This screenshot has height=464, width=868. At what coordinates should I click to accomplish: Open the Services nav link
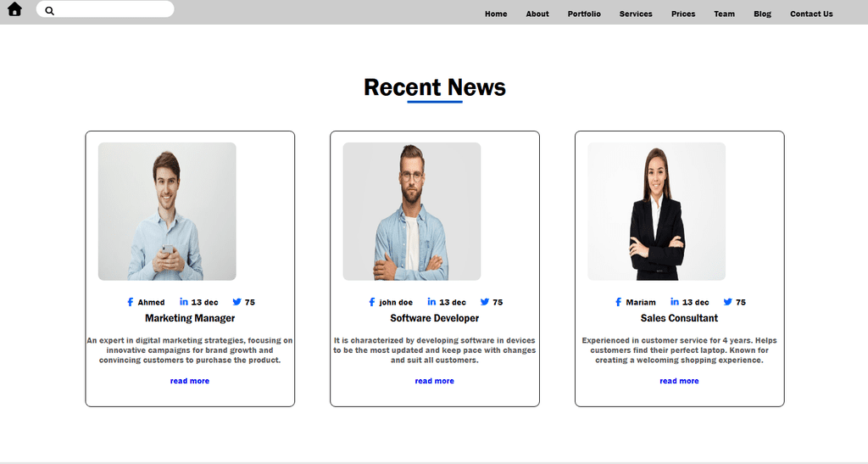pos(636,14)
